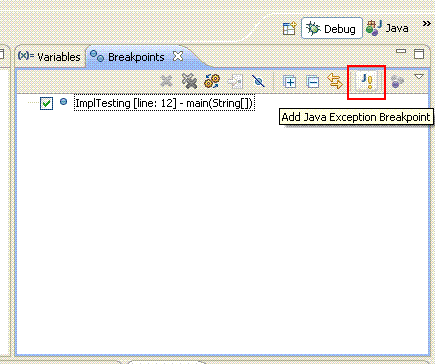Select 'ImplTesting [line: 12] - main(String[])' entry
This screenshot has width=435, height=364.
click(x=164, y=103)
